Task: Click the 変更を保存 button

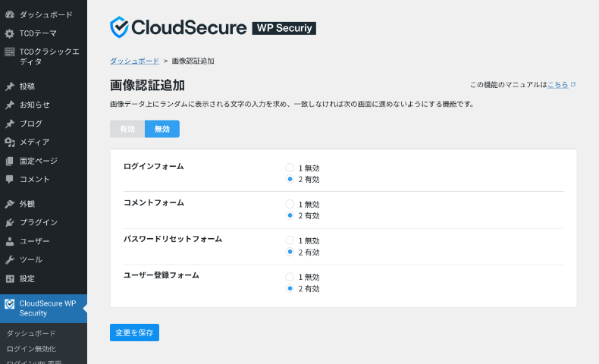Action: (x=134, y=333)
